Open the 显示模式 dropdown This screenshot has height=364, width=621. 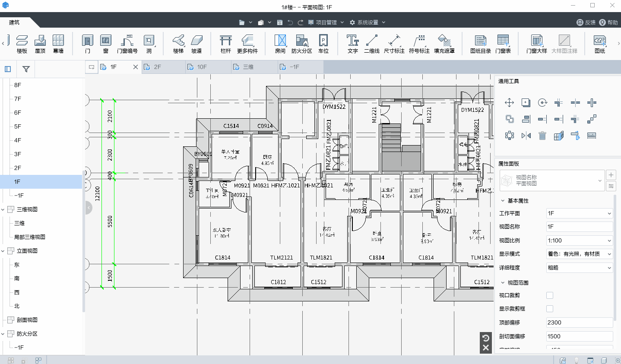580,254
